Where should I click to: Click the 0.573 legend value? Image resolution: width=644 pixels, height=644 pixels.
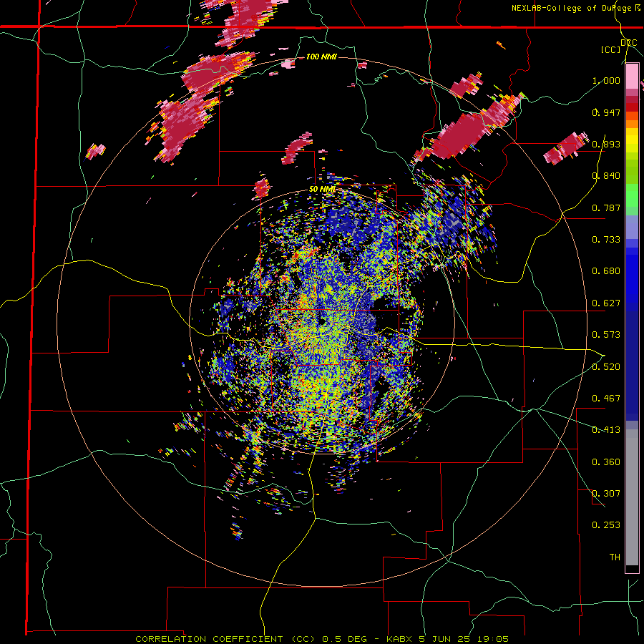click(x=606, y=335)
